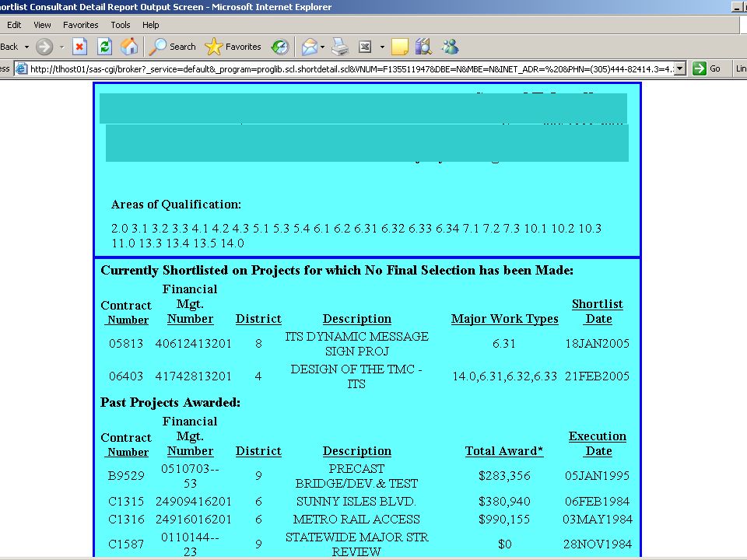The height and width of the screenshot is (560, 747).
Task: Open the Tools menu
Action: pos(120,25)
